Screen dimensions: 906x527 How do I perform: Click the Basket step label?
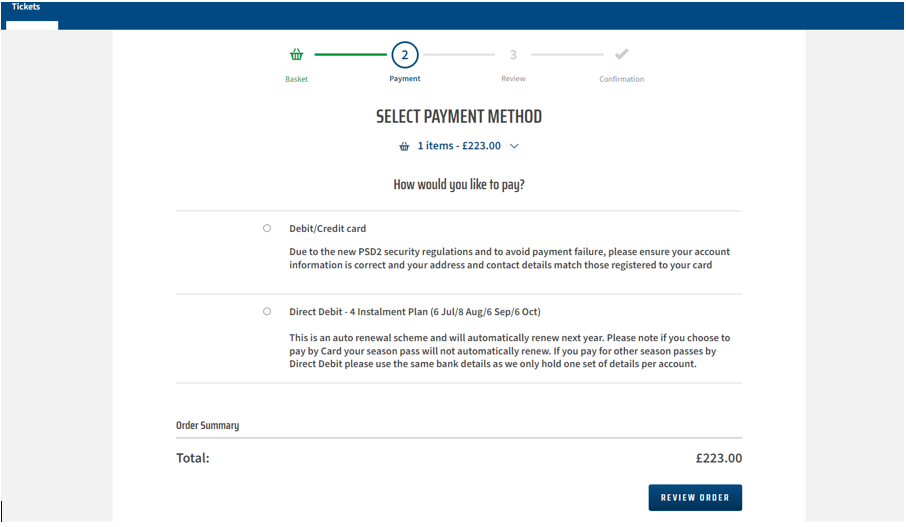pos(296,79)
